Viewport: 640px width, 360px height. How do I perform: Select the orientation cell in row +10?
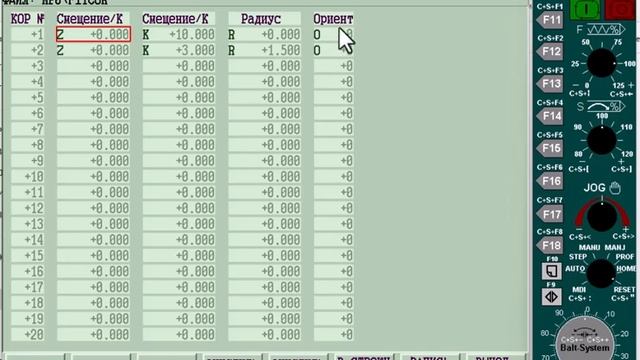click(333, 177)
